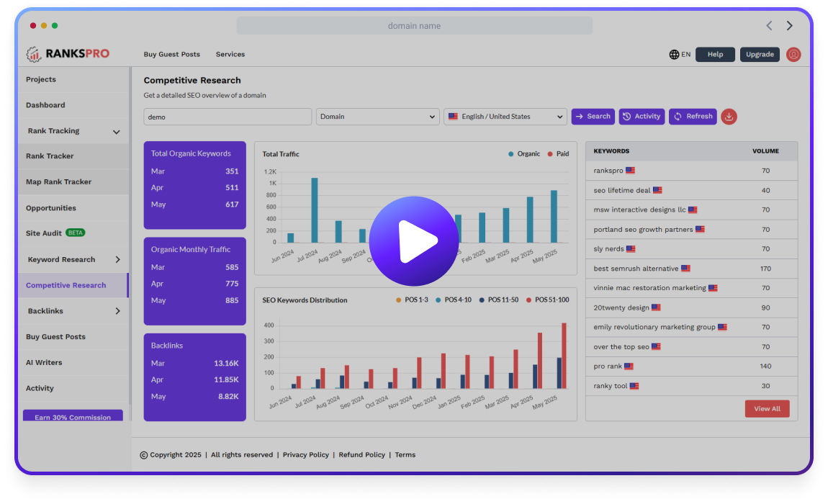This screenshot has height=504, width=828.
Task: Open Activity history button
Action: (641, 117)
